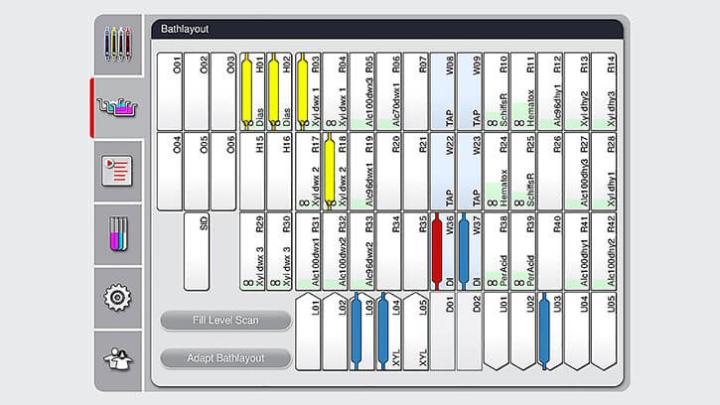Image resolution: width=720 pixels, height=405 pixels.
Task: Select the red rack in station W36
Action: (437, 250)
